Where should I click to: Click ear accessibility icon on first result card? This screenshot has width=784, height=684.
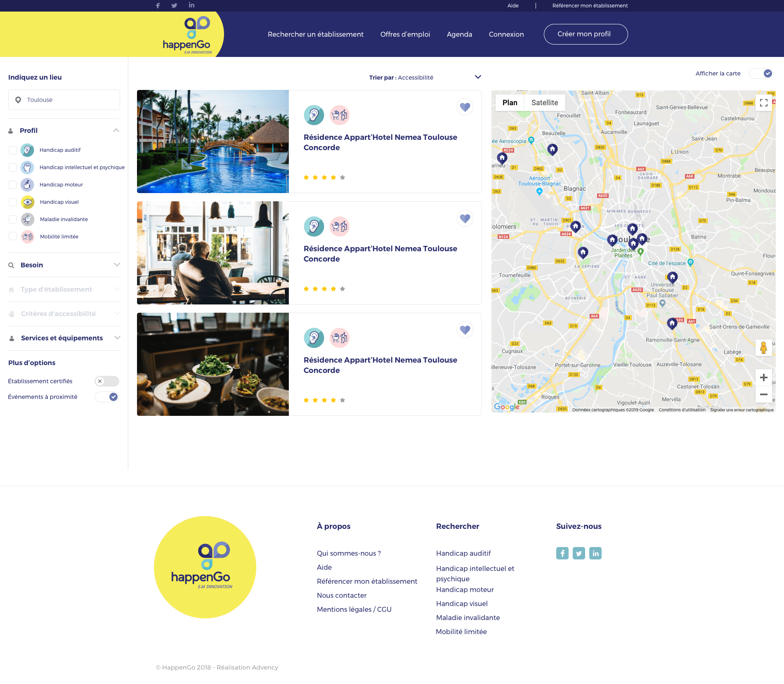pyautogui.click(x=314, y=115)
